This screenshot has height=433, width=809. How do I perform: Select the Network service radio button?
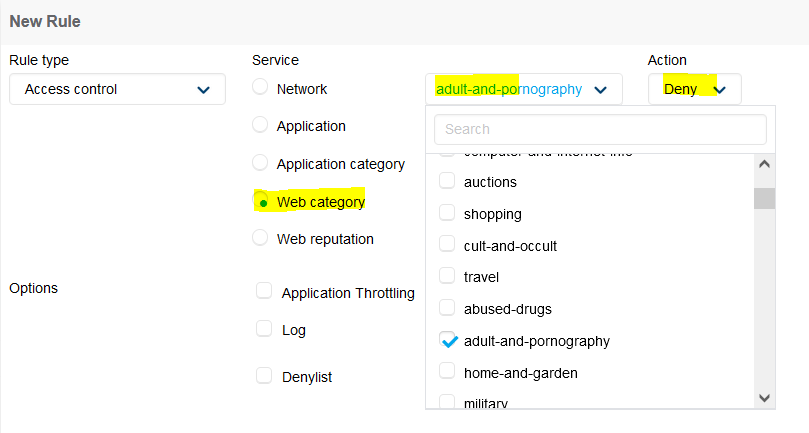(260, 87)
